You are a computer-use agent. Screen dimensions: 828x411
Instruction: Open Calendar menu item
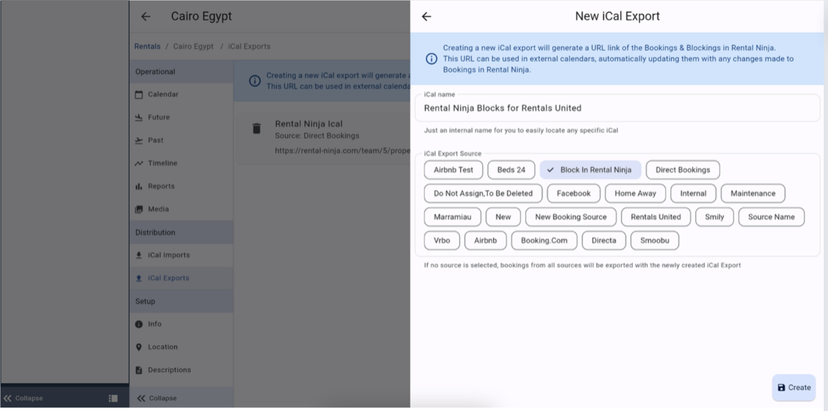pyautogui.click(x=181, y=95)
